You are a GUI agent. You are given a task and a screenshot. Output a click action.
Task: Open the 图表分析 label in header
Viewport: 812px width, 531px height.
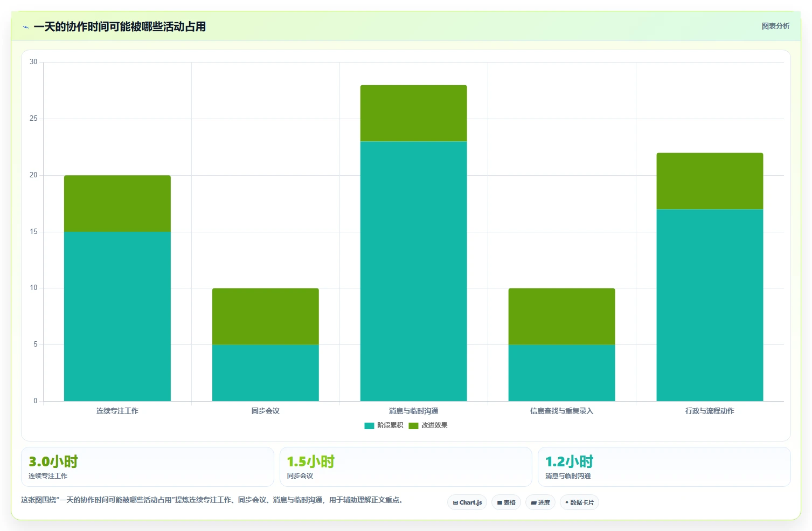click(x=775, y=26)
